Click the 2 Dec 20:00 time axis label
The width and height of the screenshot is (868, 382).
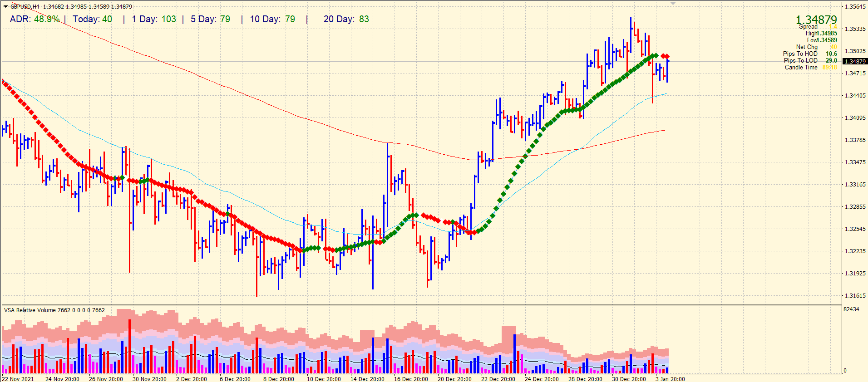192,379
